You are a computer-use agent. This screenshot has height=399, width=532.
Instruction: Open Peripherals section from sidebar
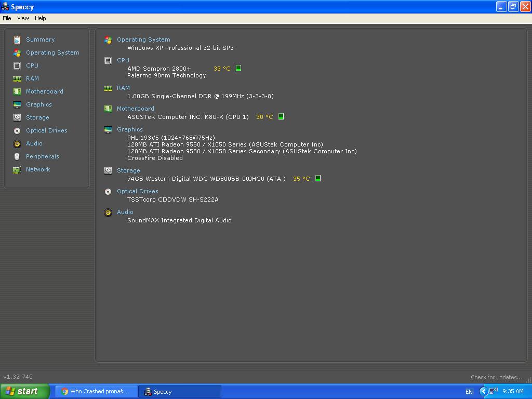43,156
